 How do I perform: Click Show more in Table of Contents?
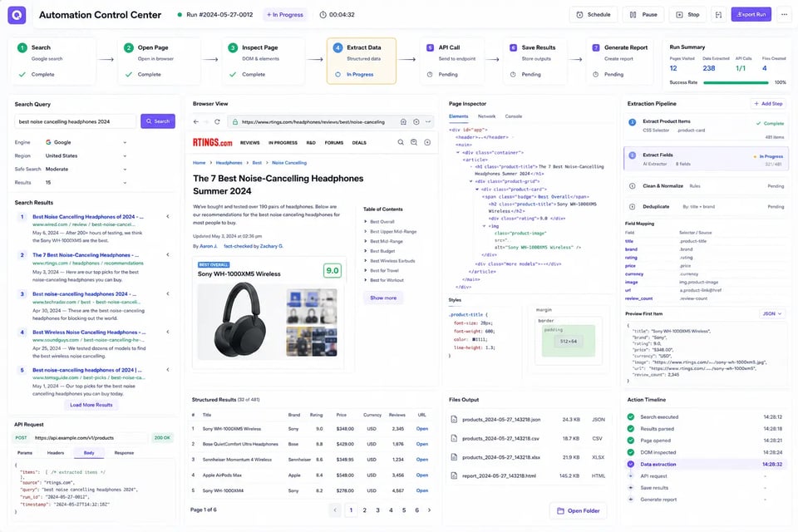(x=383, y=298)
